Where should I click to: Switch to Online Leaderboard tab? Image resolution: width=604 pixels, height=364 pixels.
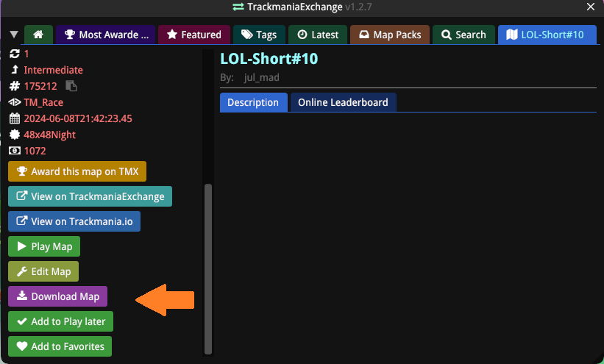(343, 102)
